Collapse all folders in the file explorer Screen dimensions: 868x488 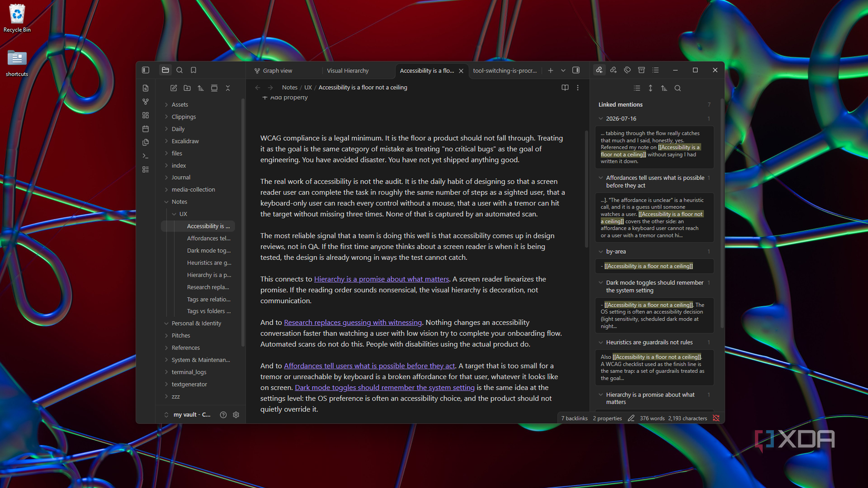tap(228, 88)
